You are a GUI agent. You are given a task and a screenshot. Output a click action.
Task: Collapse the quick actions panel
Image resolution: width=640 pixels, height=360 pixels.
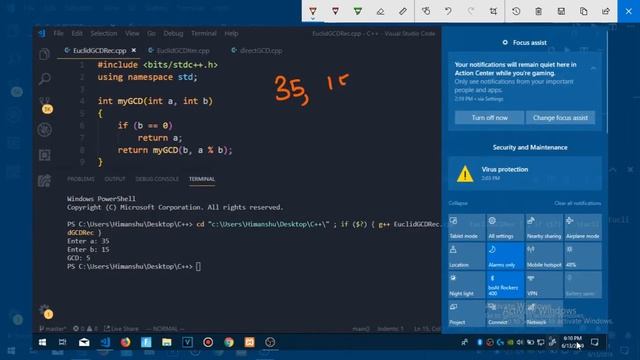[x=458, y=203]
